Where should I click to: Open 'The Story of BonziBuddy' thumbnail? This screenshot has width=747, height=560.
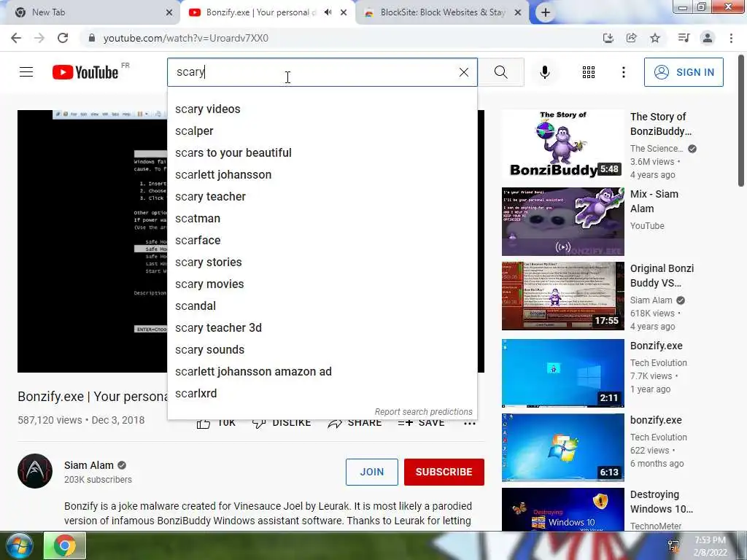(x=562, y=144)
